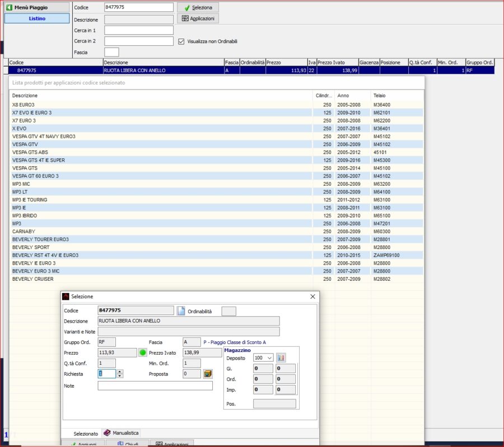Toggle Visualizza non Ordinabili checkbox
Viewport: 504px width, 447px height.
181,41
